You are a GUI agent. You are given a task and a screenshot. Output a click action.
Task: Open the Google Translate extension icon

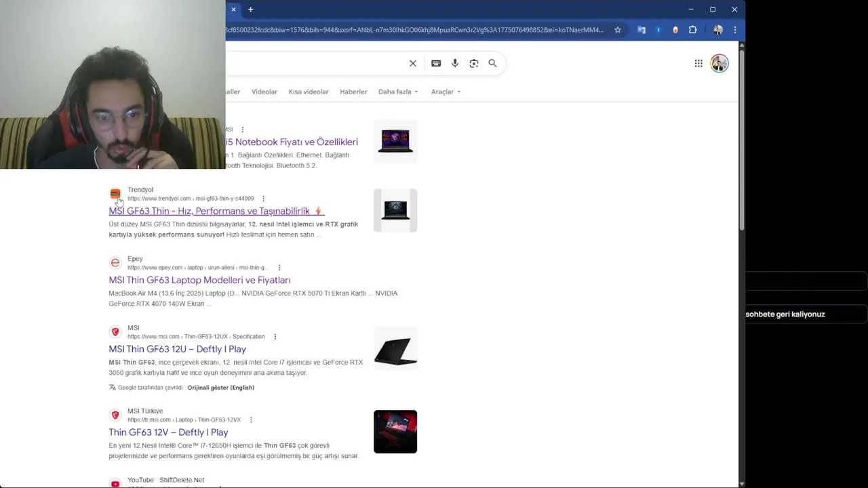pyautogui.click(x=641, y=30)
